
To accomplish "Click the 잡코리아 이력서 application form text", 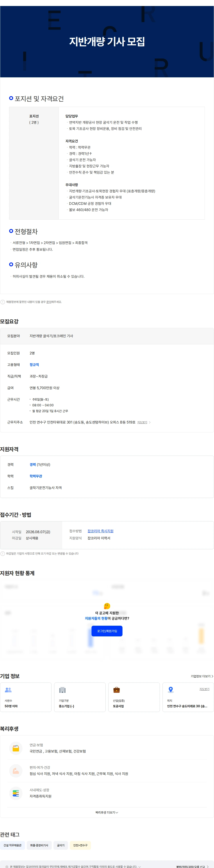I will pos(99,538).
